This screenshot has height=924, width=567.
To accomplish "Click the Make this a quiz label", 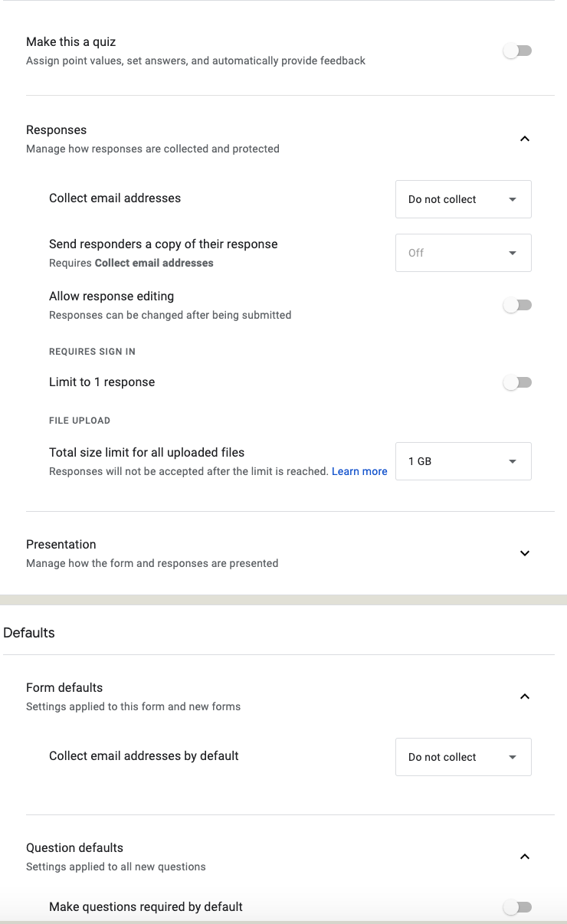I will tap(71, 42).
